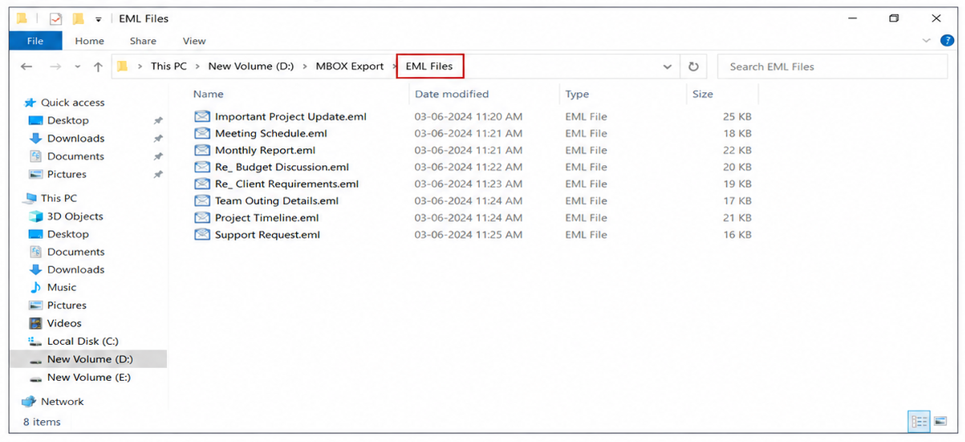
Task: Select Re_ Client Requirements.eml file
Action: [x=286, y=183]
